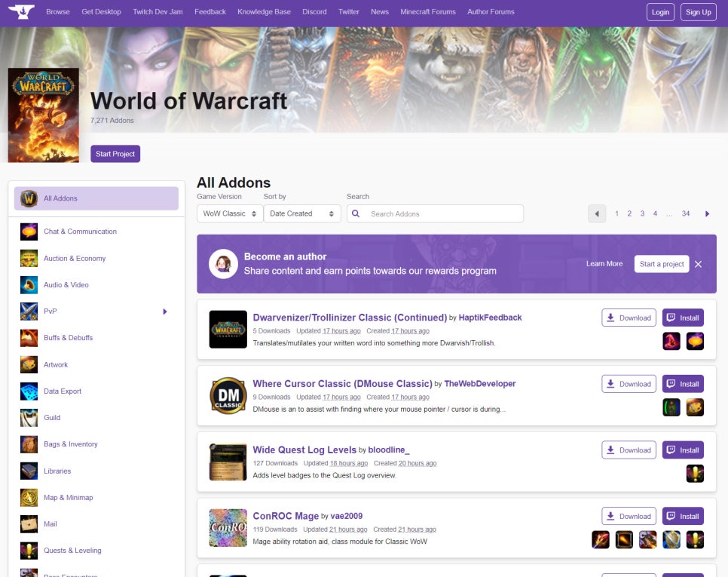Open the Auction & Economy category icon

(x=29, y=258)
